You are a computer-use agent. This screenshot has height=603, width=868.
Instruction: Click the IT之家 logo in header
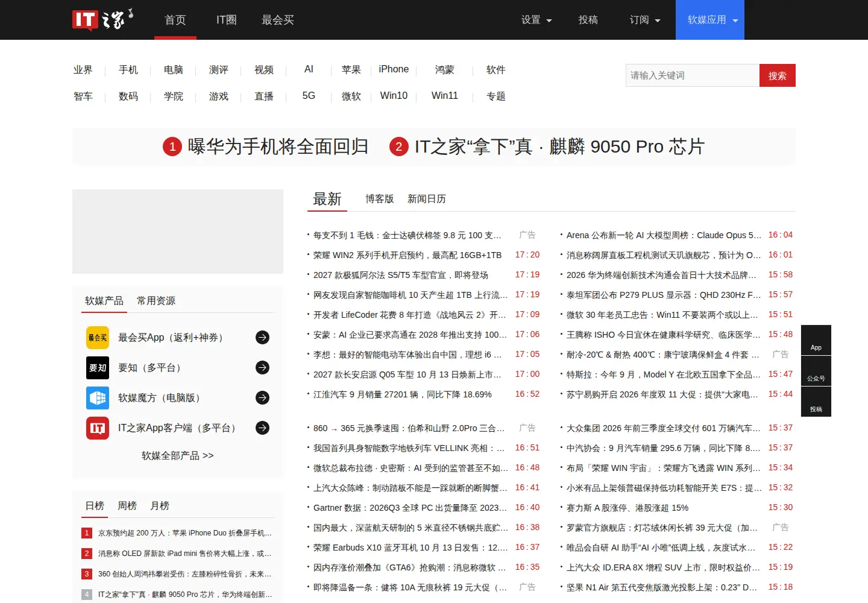click(x=102, y=20)
